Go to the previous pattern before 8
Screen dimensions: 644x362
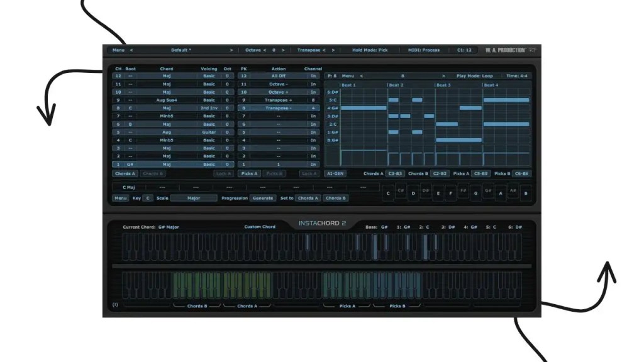[362, 76]
